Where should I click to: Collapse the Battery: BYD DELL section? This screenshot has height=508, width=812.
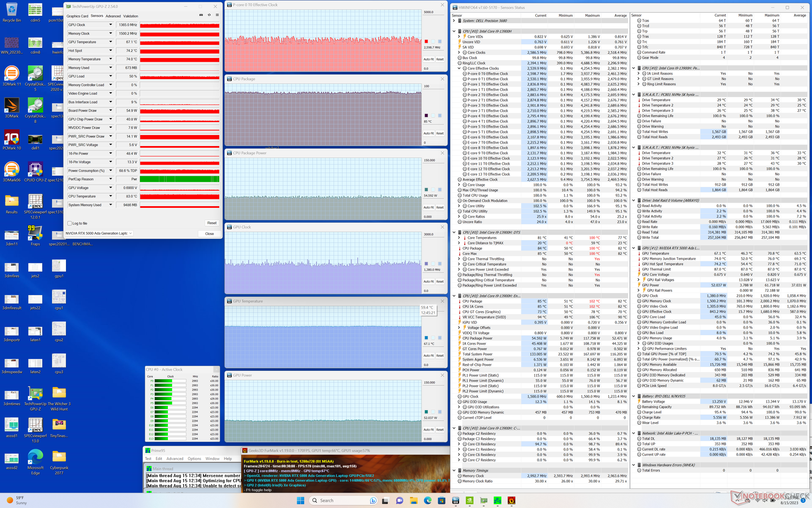(634, 396)
